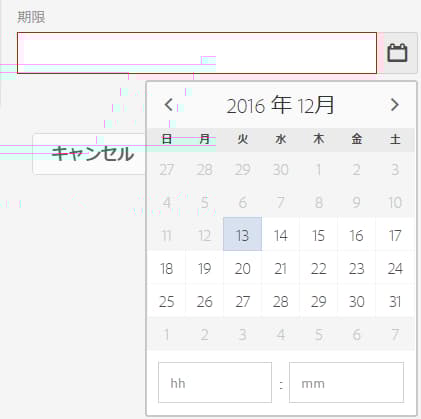Go to previous month arrow
421x419 pixels.
(x=169, y=105)
